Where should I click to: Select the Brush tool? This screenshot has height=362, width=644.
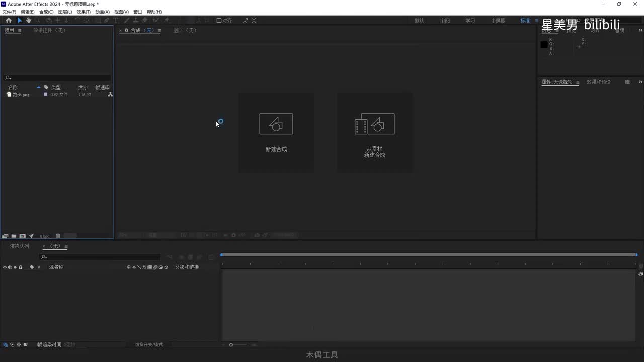click(126, 21)
